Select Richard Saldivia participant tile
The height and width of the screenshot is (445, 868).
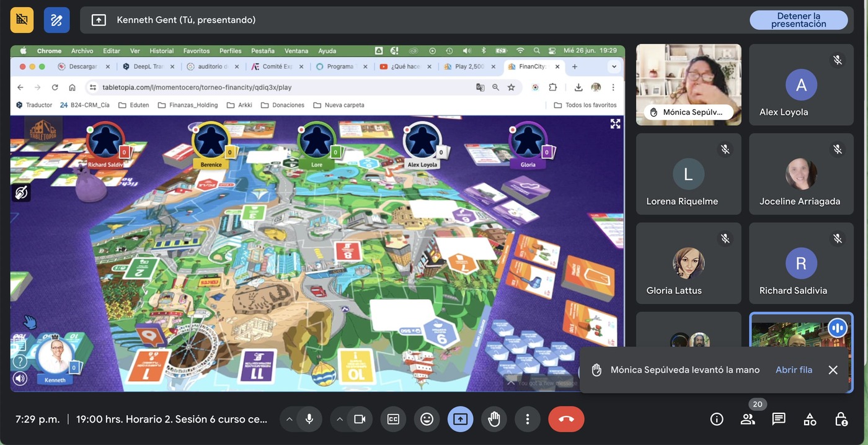point(801,263)
